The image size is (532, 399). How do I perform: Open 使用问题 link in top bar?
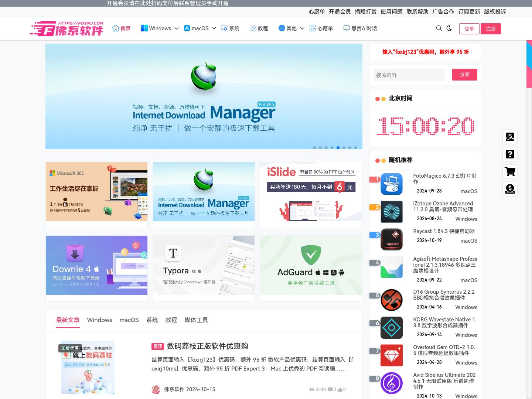392,11
